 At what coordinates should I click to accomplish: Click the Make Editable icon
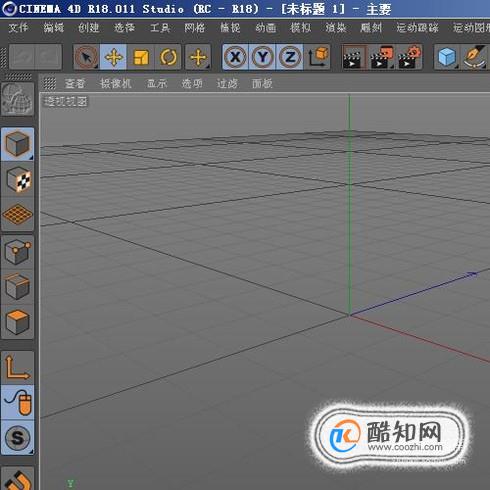point(18,99)
